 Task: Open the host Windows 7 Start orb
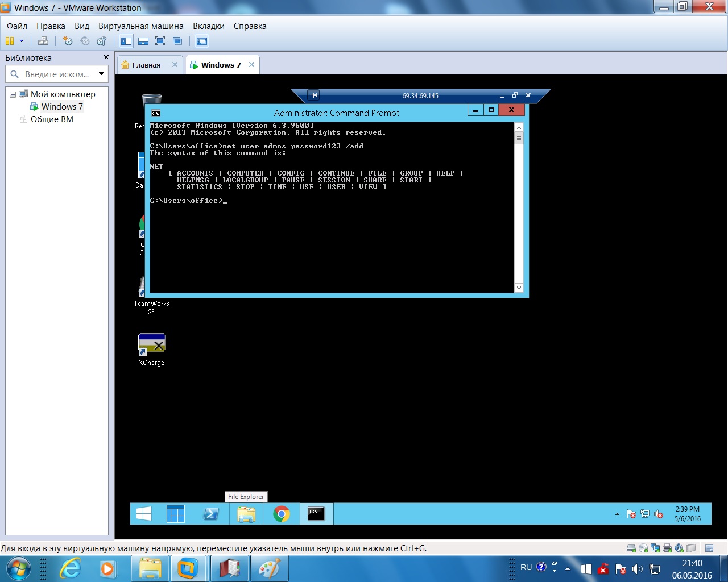(x=18, y=568)
